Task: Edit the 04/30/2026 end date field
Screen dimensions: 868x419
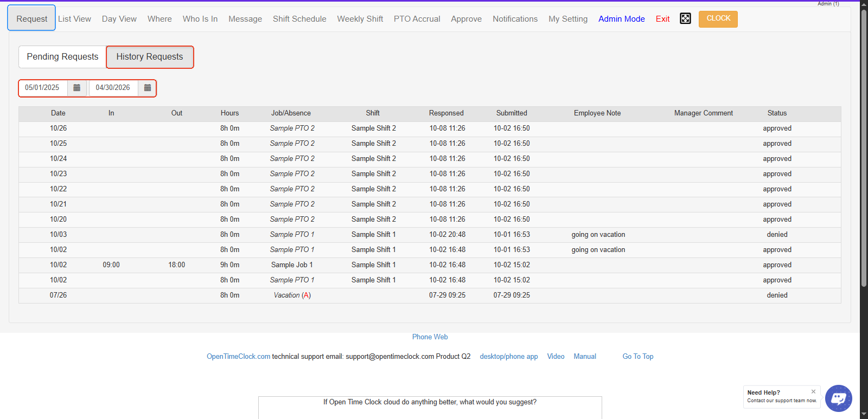Action: click(x=113, y=88)
